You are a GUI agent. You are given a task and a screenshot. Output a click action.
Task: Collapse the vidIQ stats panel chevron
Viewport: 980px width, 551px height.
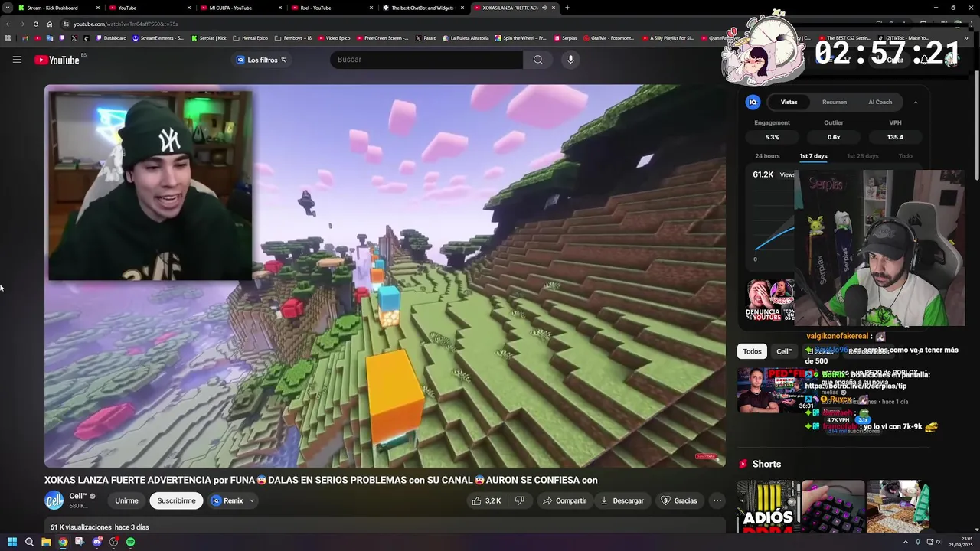tap(916, 102)
